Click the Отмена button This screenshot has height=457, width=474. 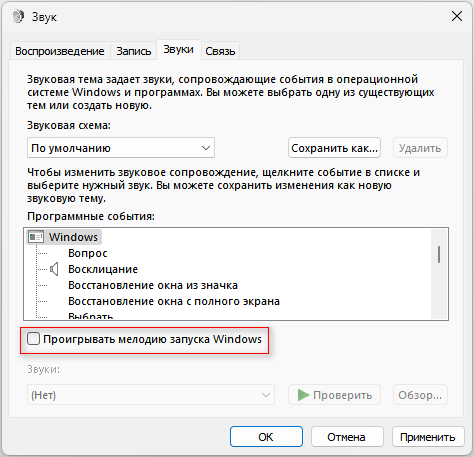click(347, 437)
